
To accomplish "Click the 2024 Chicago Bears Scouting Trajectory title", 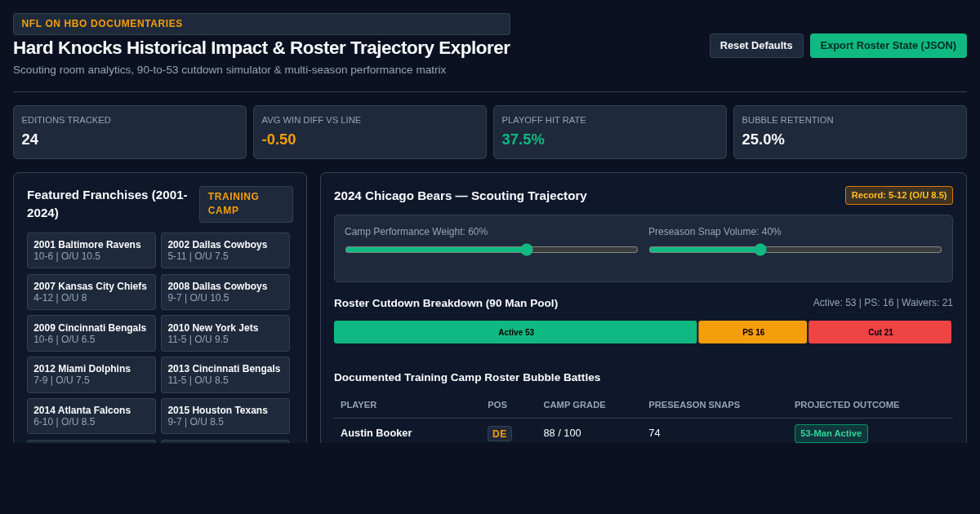I will [461, 196].
